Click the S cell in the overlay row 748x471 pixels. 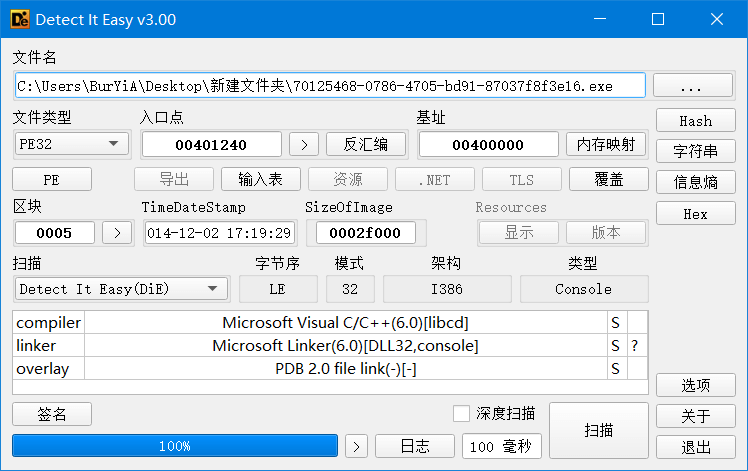click(x=617, y=368)
